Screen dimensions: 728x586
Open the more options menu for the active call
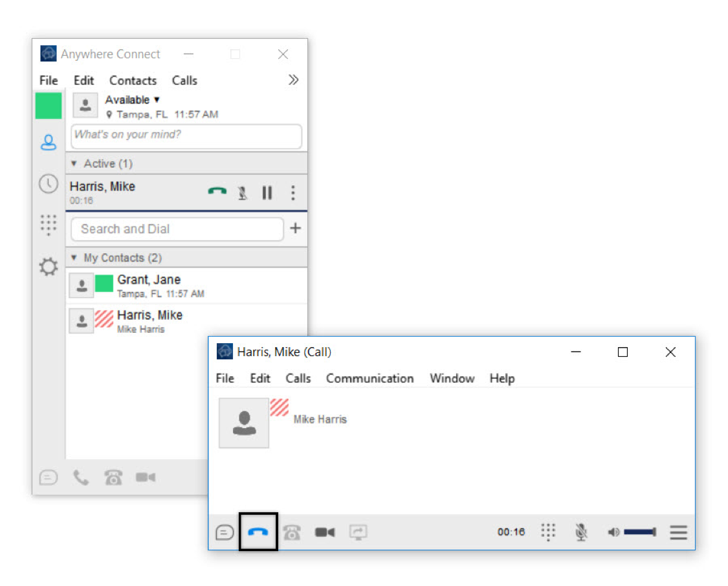pyautogui.click(x=293, y=192)
